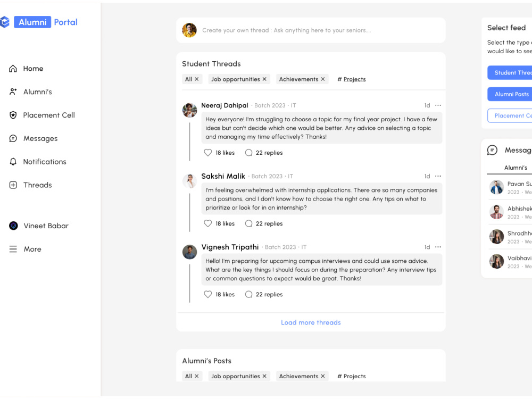Open Sakshi Malik's profile name
532x399 pixels.
click(223, 177)
